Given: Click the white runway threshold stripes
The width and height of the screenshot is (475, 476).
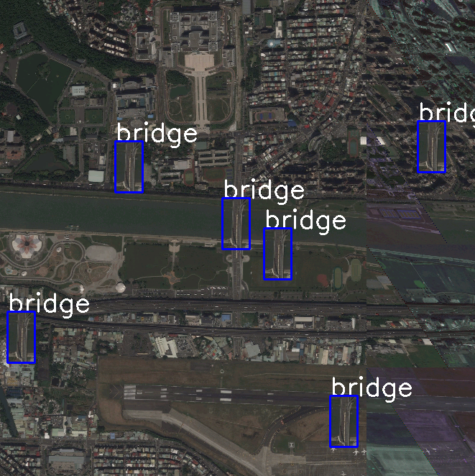Looking at the screenshot, I should (129, 392).
